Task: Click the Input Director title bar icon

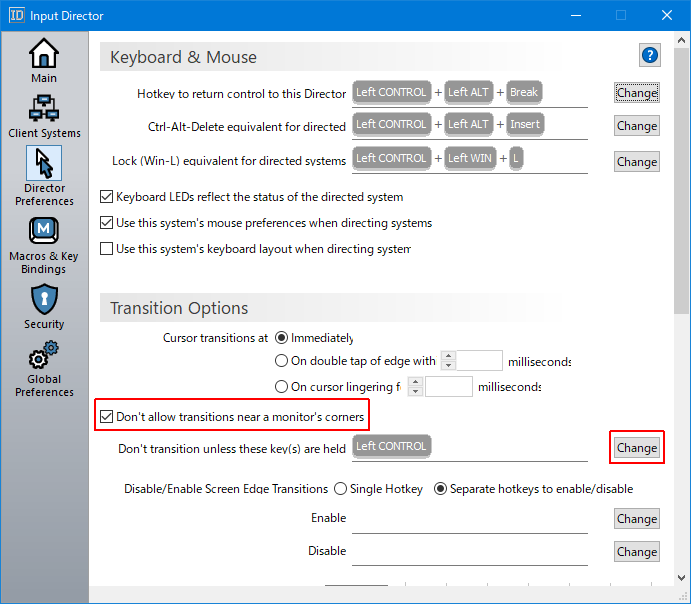Action: (x=16, y=16)
